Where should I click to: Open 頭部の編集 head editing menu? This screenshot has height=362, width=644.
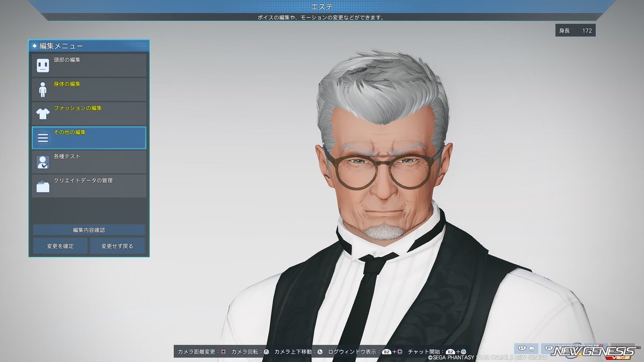[89, 65]
